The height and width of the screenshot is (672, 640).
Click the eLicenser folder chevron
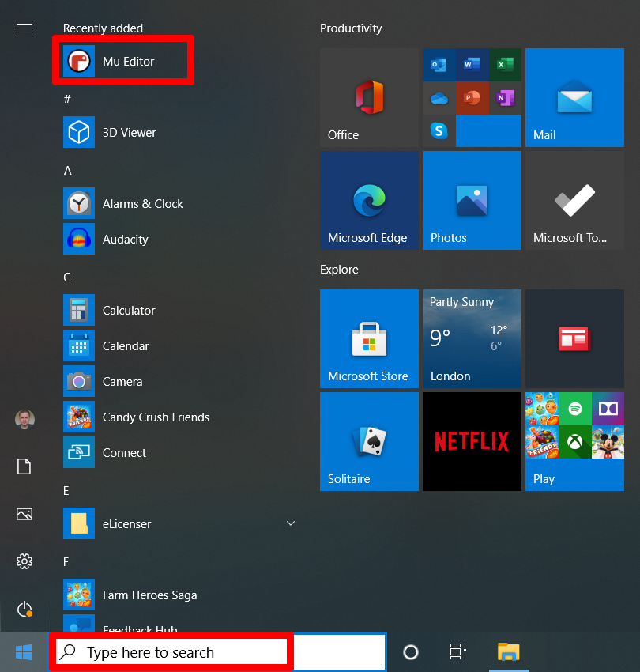click(291, 523)
